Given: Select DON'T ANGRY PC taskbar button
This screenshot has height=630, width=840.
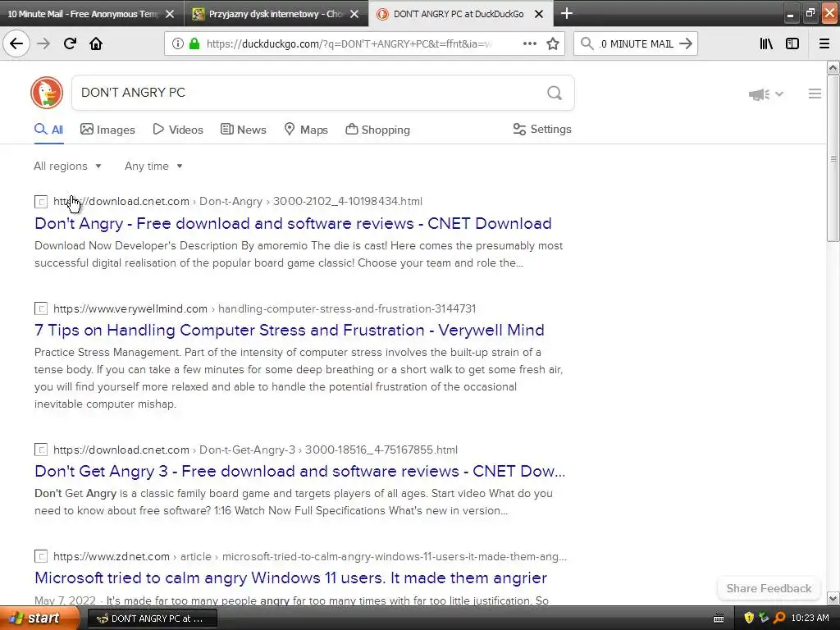Looking at the screenshot, I should tap(152, 619).
